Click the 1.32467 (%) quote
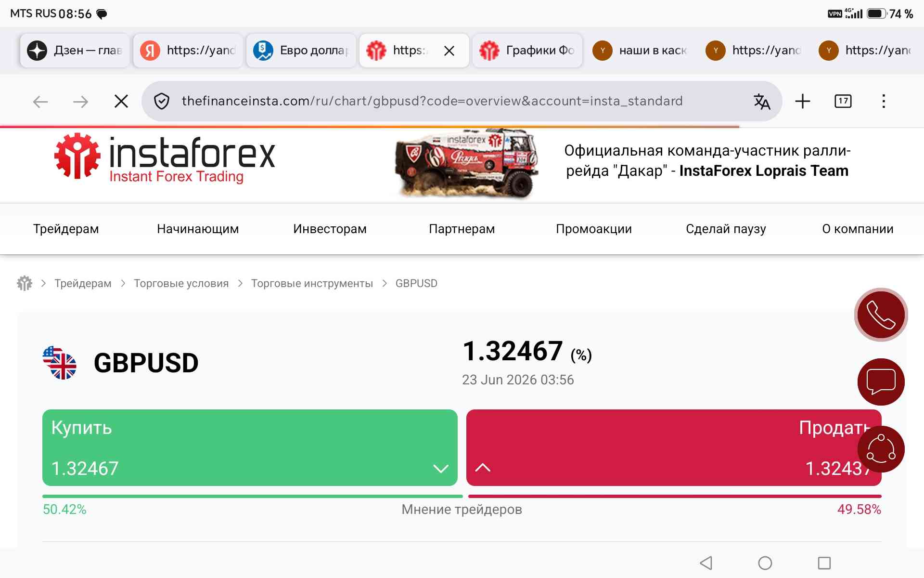 tap(527, 351)
